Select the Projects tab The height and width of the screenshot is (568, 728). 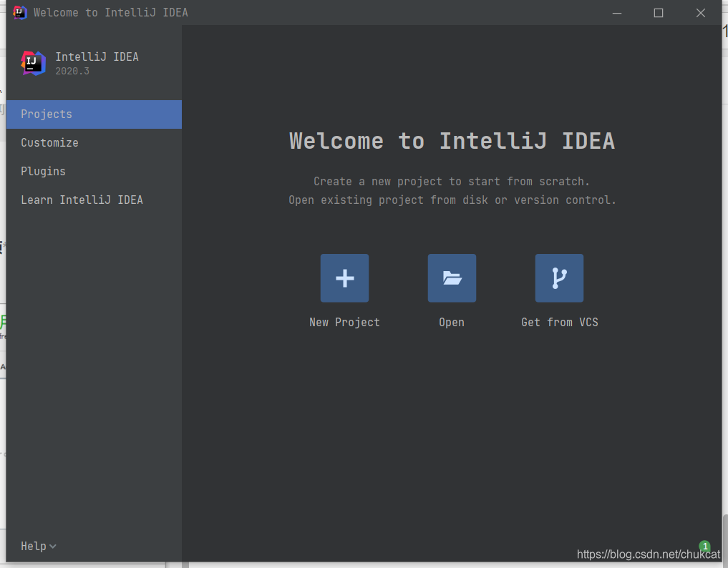click(x=94, y=114)
